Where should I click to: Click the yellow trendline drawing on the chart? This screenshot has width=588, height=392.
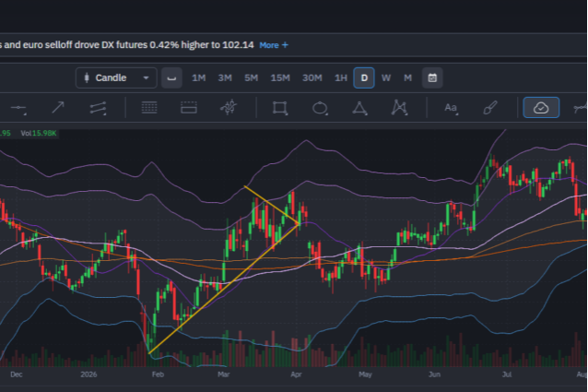click(x=224, y=289)
